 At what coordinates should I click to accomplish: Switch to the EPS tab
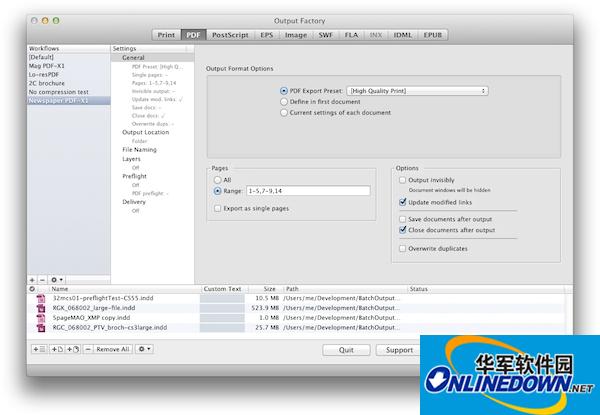267,35
